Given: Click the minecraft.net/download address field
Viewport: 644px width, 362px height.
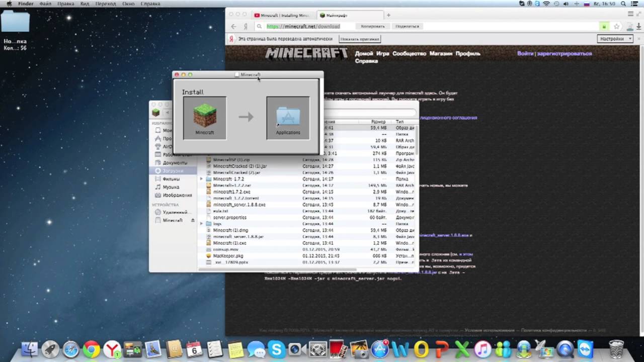Looking at the screenshot, I should 303,26.
